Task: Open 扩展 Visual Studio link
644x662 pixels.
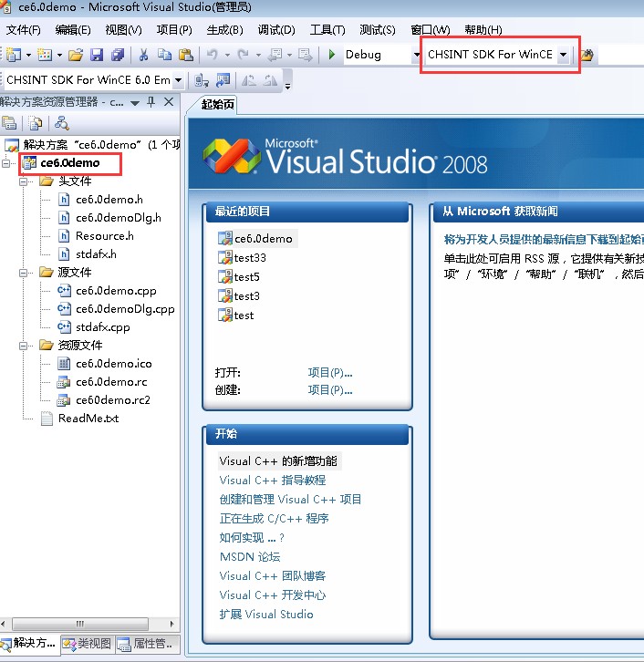Action: coord(266,614)
